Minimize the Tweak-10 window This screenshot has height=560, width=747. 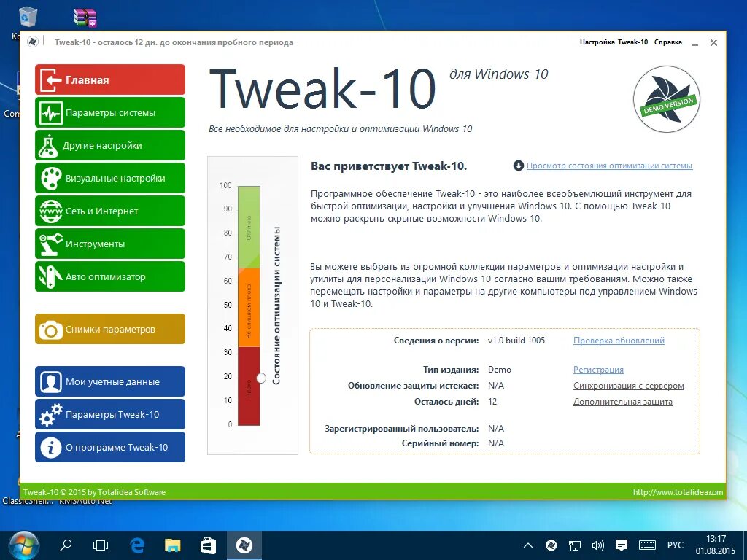(x=695, y=42)
